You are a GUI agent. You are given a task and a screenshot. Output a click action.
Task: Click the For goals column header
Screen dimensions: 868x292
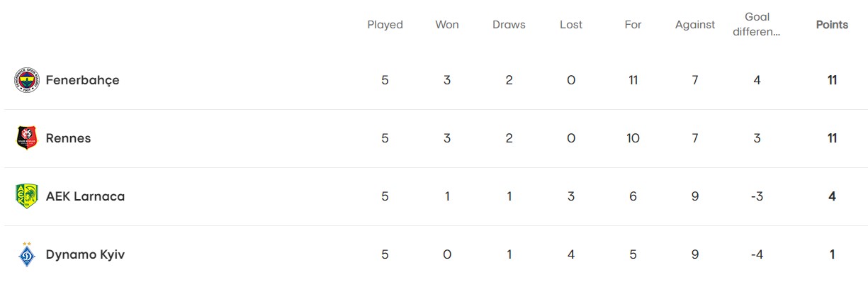(x=633, y=25)
